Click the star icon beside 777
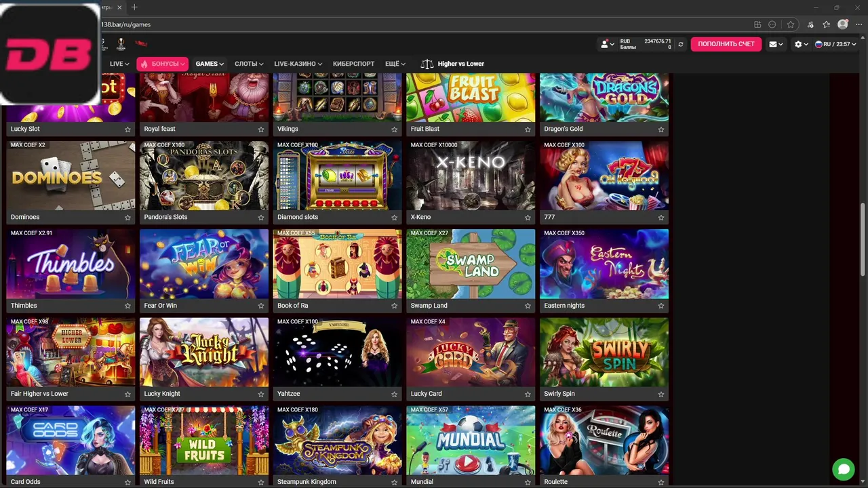This screenshot has height=488, width=868. tap(661, 218)
